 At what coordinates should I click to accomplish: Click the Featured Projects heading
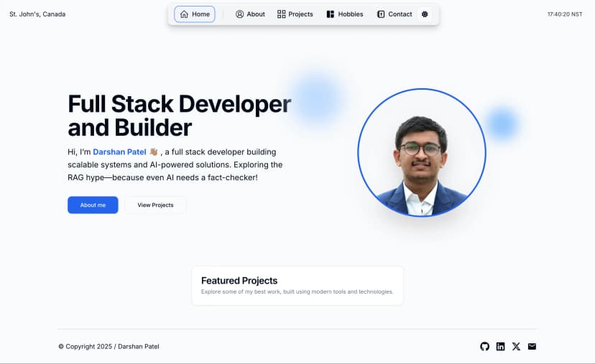click(x=239, y=280)
